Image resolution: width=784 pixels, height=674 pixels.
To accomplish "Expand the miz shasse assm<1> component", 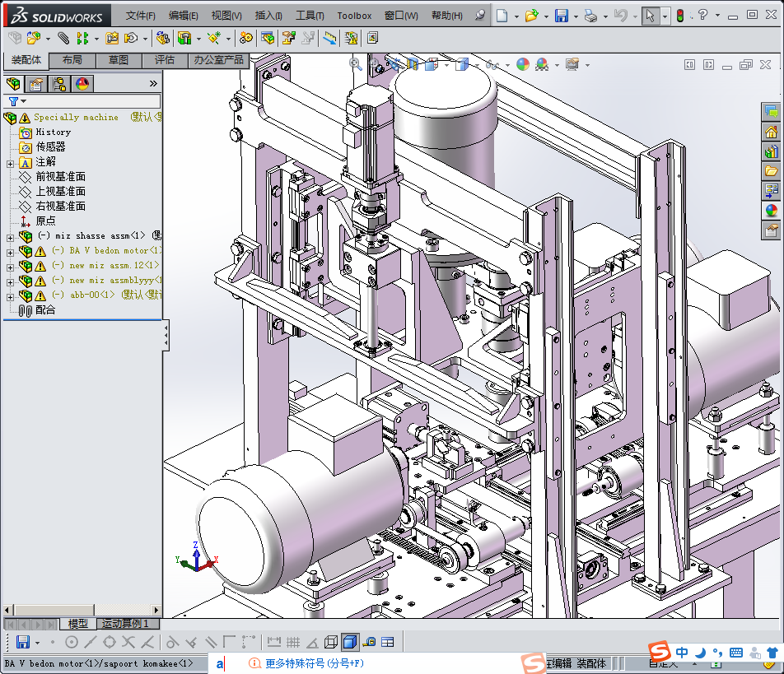I will click(x=10, y=236).
